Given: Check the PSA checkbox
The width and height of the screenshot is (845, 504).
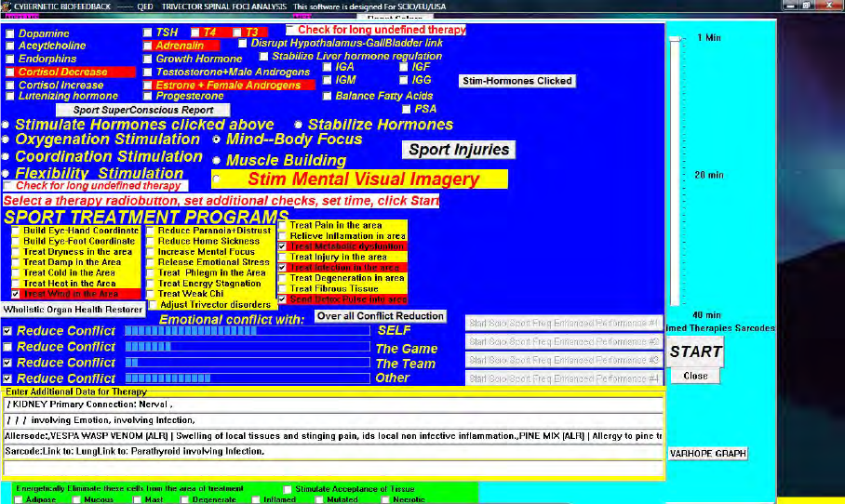Looking at the screenshot, I should 407,110.
